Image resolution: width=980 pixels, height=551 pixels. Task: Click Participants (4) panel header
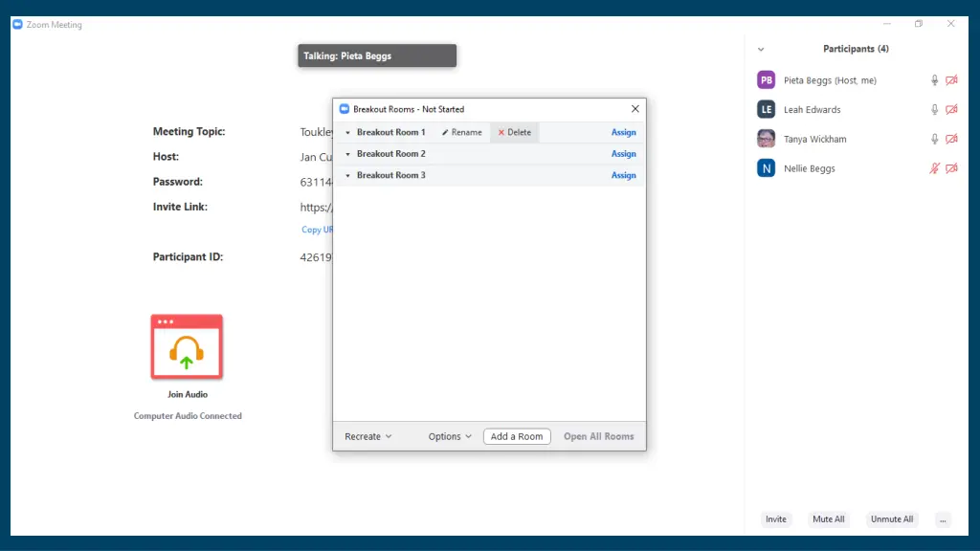tap(856, 49)
